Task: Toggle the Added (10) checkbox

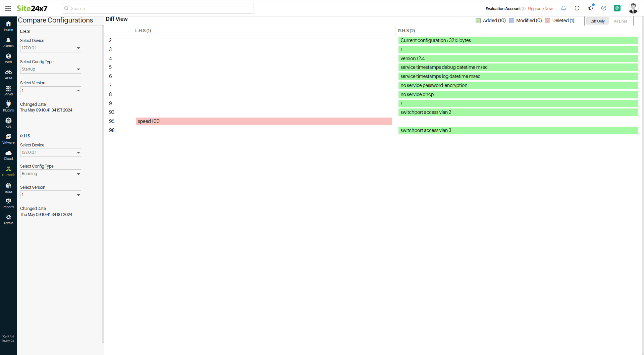Action: 478,21
